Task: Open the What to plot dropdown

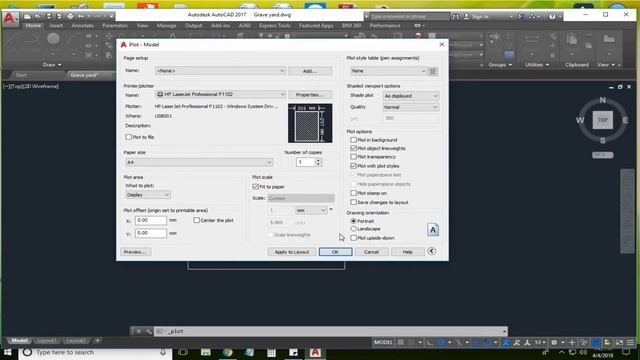Action: point(148,195)
